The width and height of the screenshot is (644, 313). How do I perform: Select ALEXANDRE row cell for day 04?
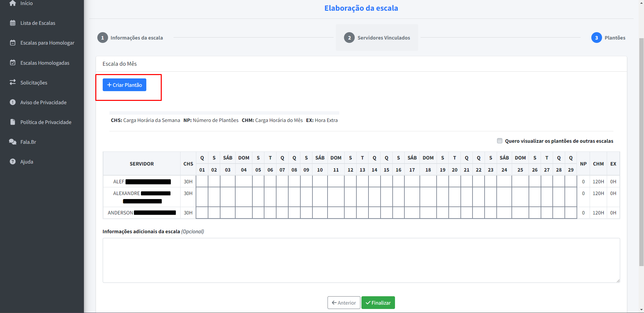(x=244, y=197)
